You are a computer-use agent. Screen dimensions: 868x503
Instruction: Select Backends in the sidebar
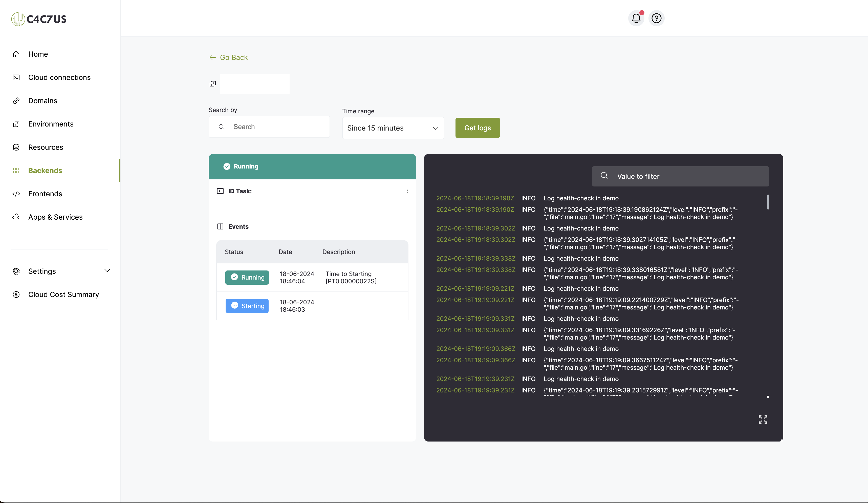(x=45, y=171)
